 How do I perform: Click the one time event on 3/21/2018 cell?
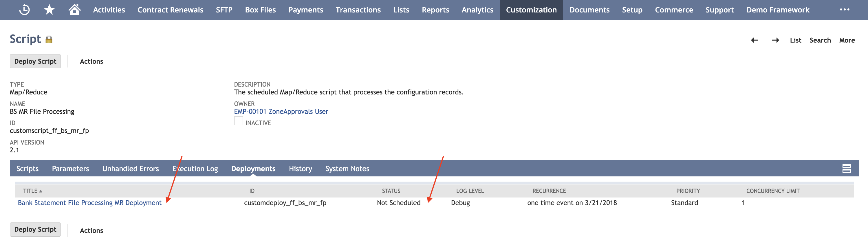point(572,203)
